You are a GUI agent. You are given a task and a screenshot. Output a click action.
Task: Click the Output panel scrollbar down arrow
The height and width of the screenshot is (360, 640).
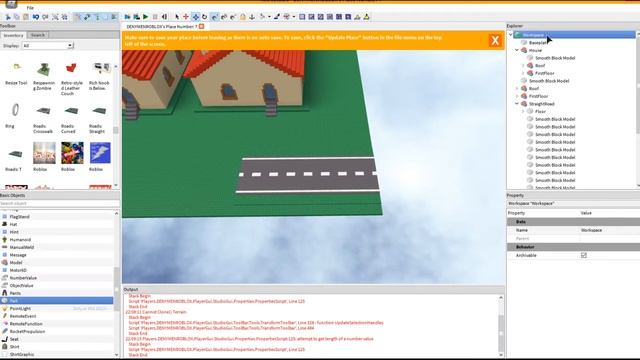[501, 354]
